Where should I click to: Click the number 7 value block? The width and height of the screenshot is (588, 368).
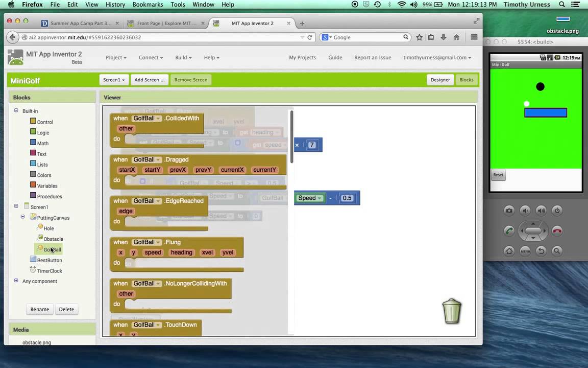pyautogui.click(x=312, y=145)
